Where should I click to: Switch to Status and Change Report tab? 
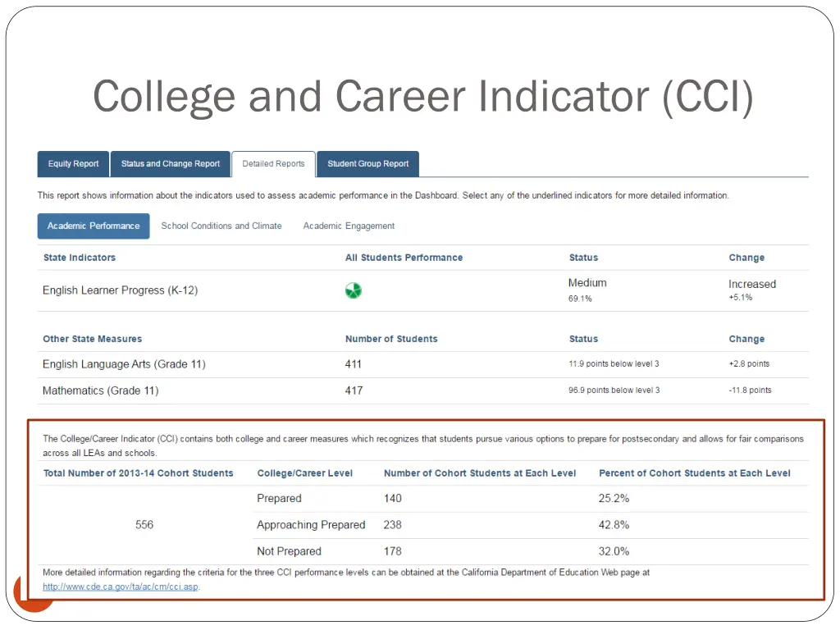(171, 164)
